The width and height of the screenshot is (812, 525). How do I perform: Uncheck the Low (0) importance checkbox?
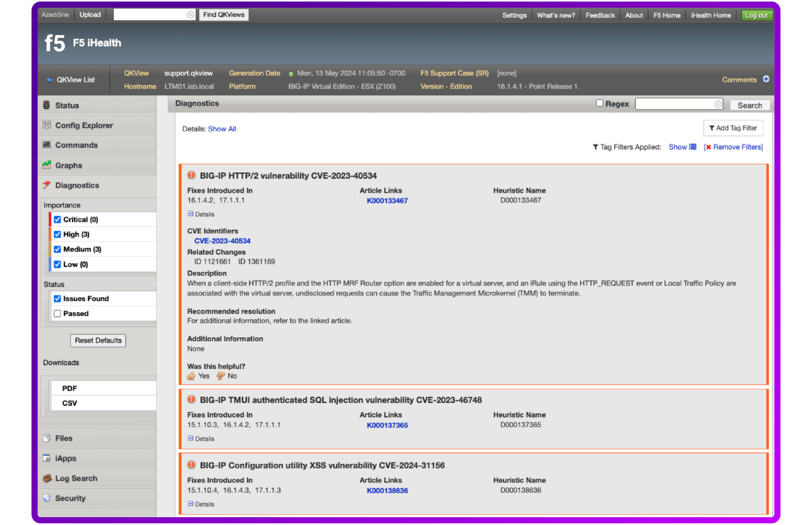pos(57,264)
